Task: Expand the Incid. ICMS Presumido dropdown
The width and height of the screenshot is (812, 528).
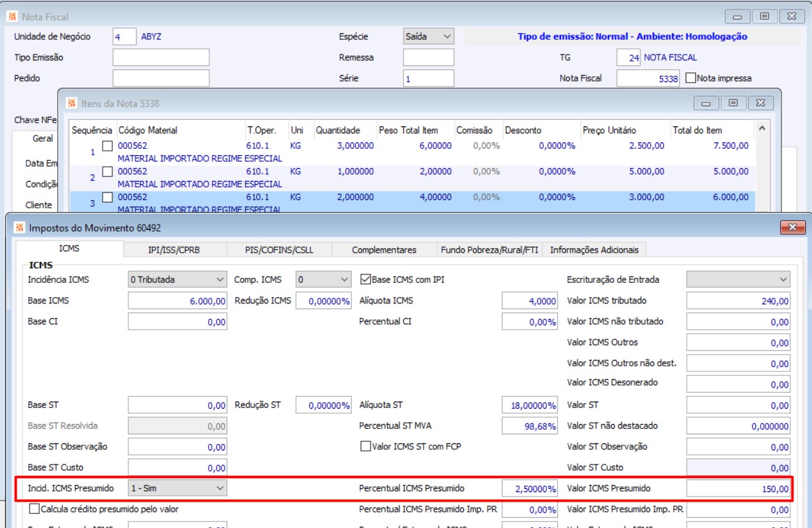Action: tap(220, 488)
